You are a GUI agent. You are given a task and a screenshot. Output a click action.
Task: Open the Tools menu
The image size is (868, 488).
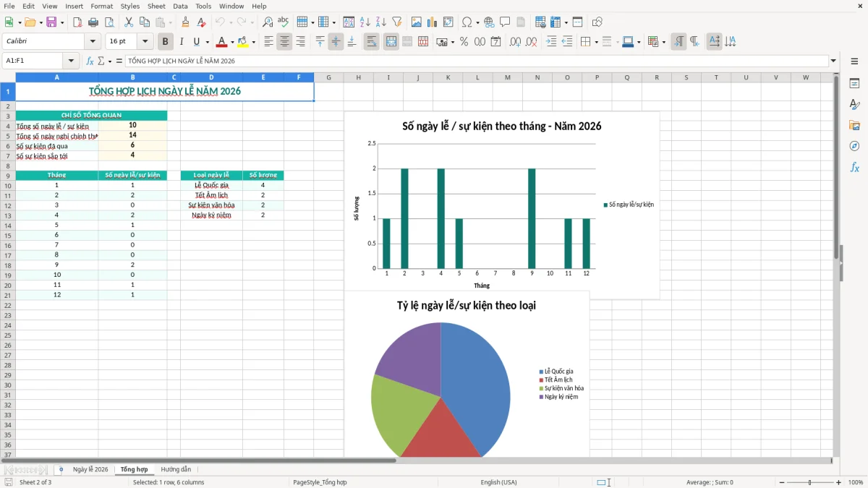pos(203,6)
